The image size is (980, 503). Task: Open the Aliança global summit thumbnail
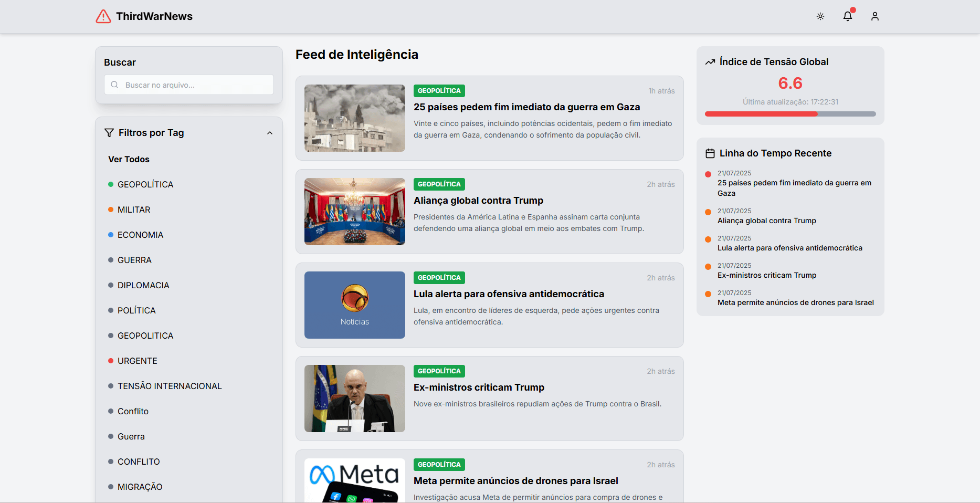pos(355,212)
